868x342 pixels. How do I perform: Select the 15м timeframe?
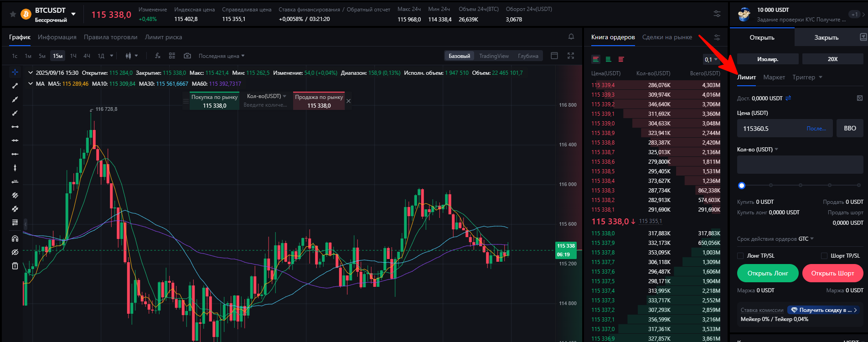(x=57, y=56)
